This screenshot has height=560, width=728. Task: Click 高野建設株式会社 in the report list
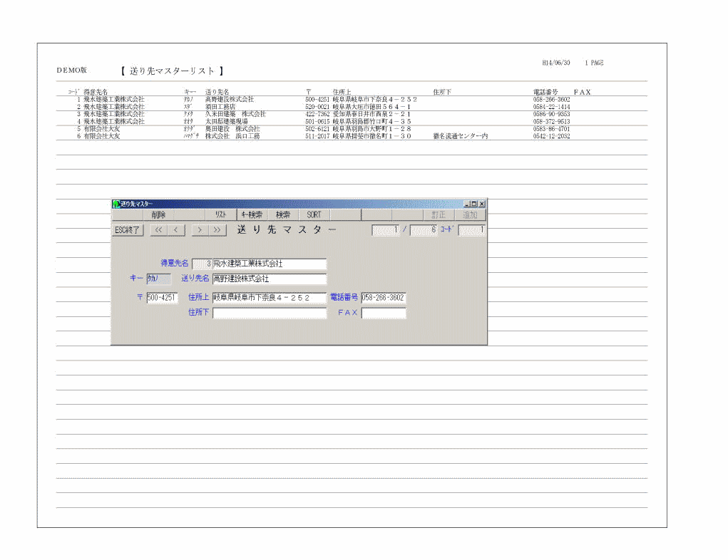coord(230,99)
